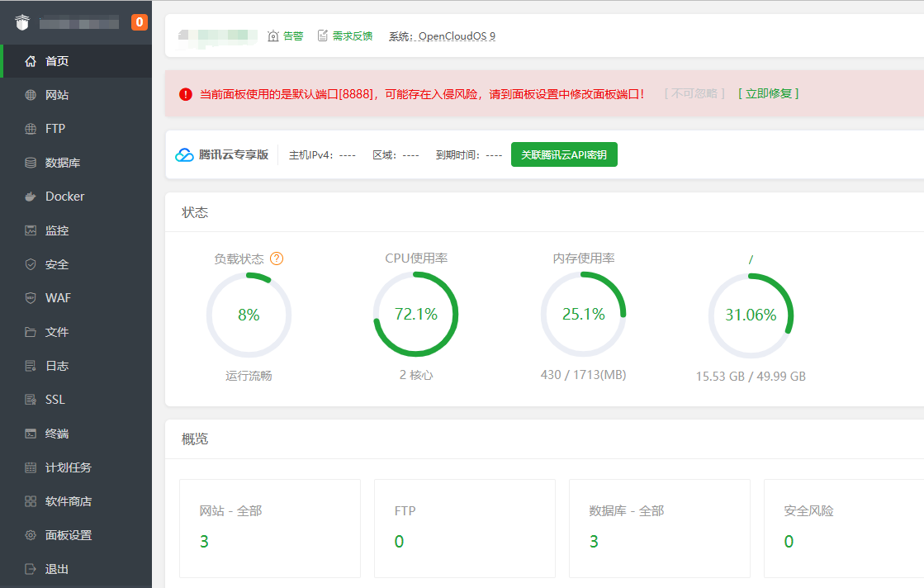Image resolution: width=924 pixels, height=588 pixels.
Task: Go to the 计划任务 menu item
Action: (68, 467)
